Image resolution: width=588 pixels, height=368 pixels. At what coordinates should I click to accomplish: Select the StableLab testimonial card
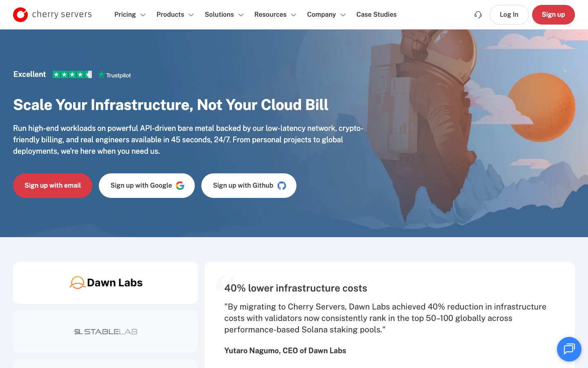(x=105, y=332)
